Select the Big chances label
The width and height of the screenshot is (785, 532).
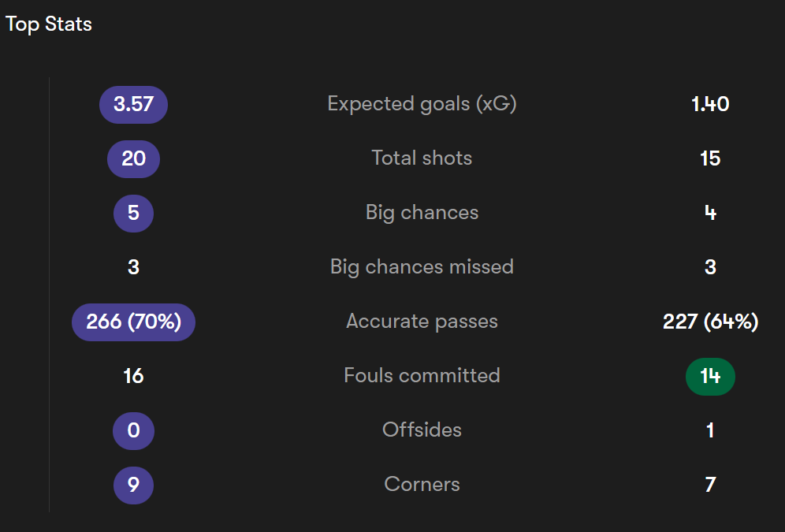[422, 213]
